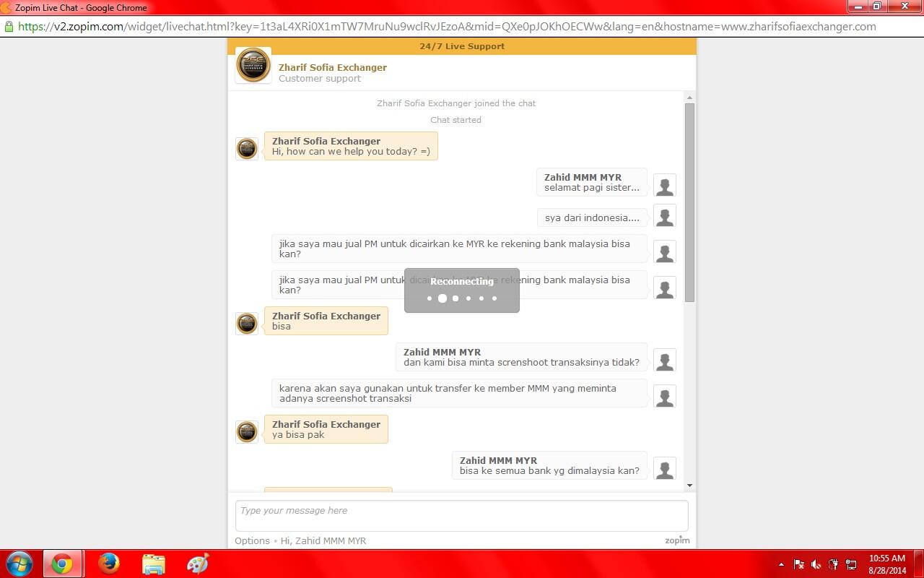Open the Action Center flag icon
Viewport: 924px width, 578px height.
[798, 564]
